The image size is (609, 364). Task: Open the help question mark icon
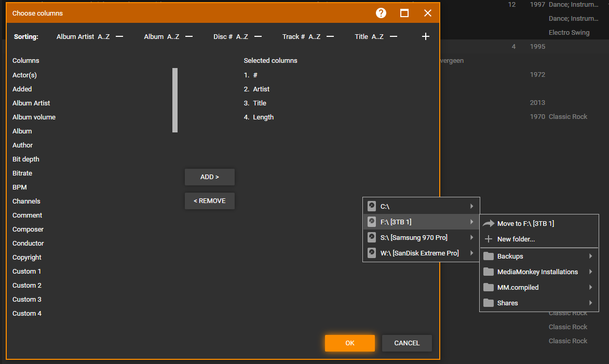pos(381,13)
